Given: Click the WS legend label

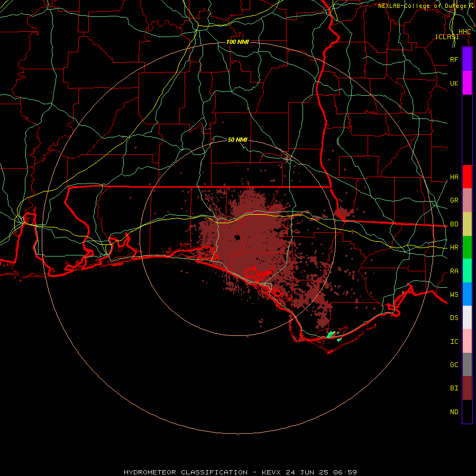Looking at the screenshot, I should 454,295.
